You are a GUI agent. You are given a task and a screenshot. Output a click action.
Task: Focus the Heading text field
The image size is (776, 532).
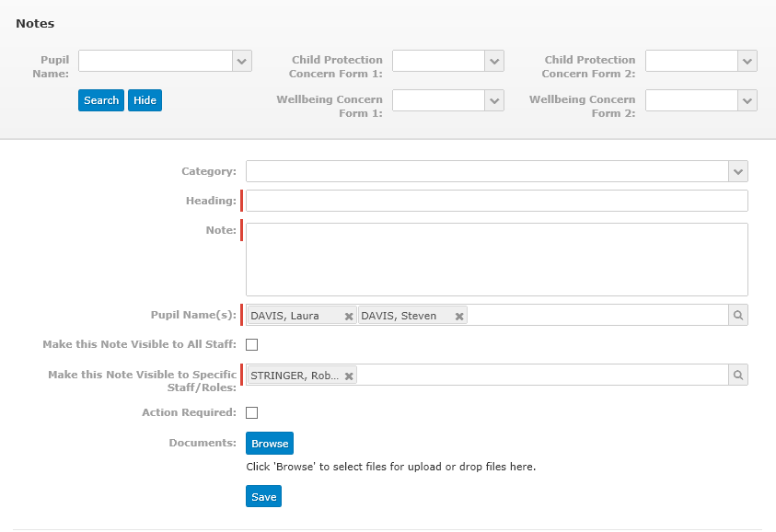tap(497, 201)
